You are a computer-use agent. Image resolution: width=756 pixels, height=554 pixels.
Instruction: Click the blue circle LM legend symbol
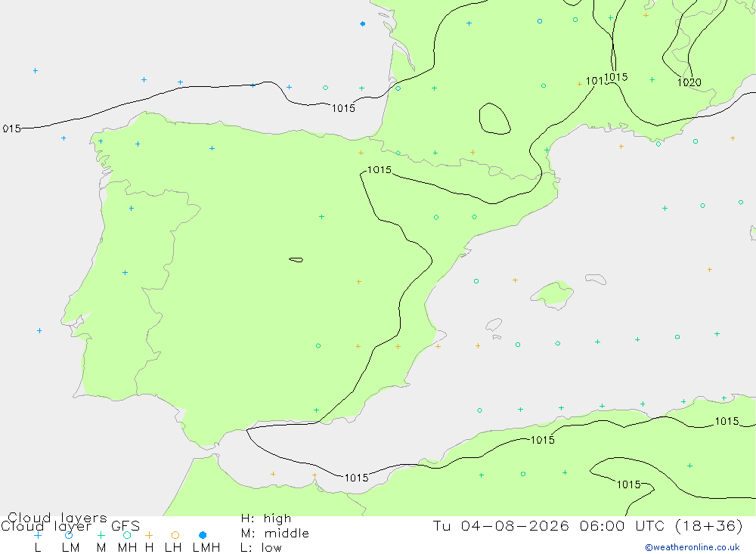pos(69,535)
